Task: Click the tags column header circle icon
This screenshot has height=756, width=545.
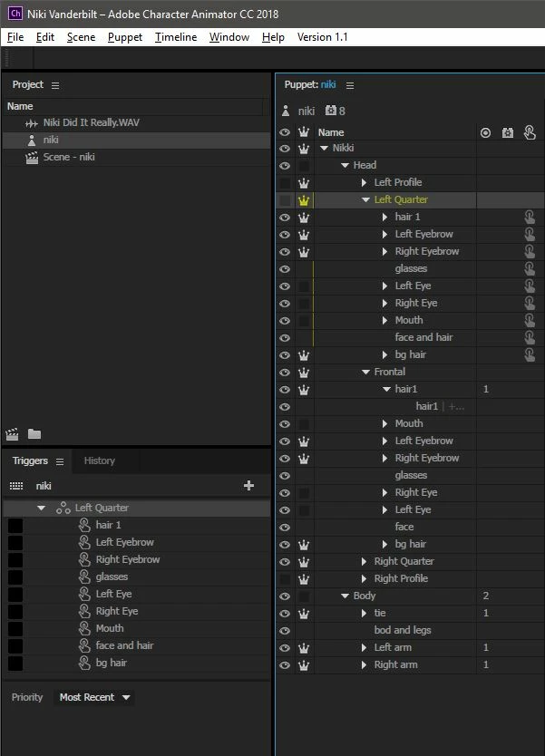Action: click(x=486, y=132)
